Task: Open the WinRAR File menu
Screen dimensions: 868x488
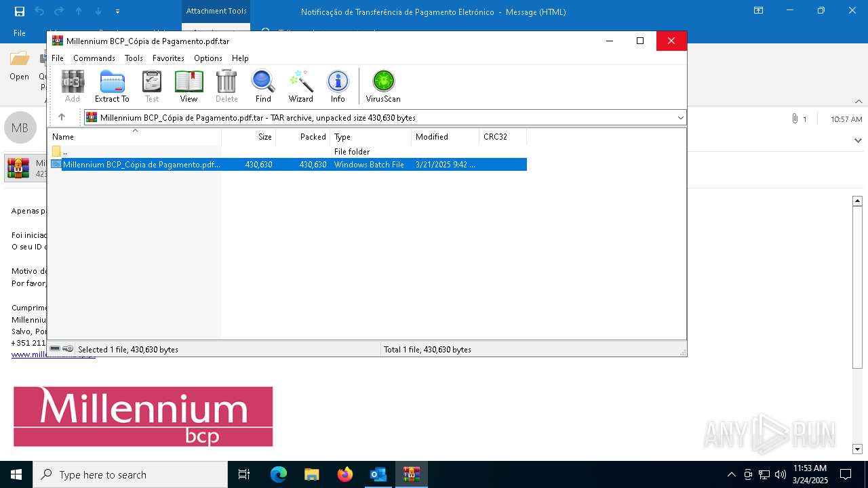Action: (58, 58)
